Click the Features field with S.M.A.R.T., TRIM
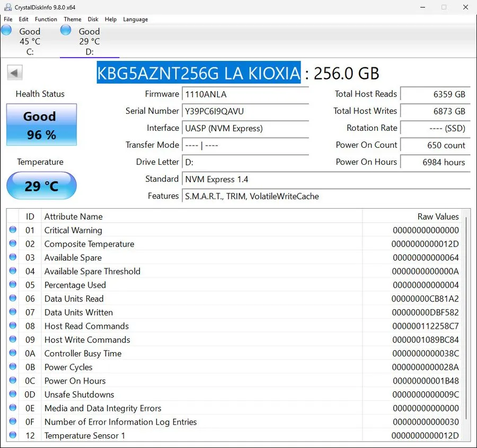This screenshot has width=477, height=448. coord(326,196)
